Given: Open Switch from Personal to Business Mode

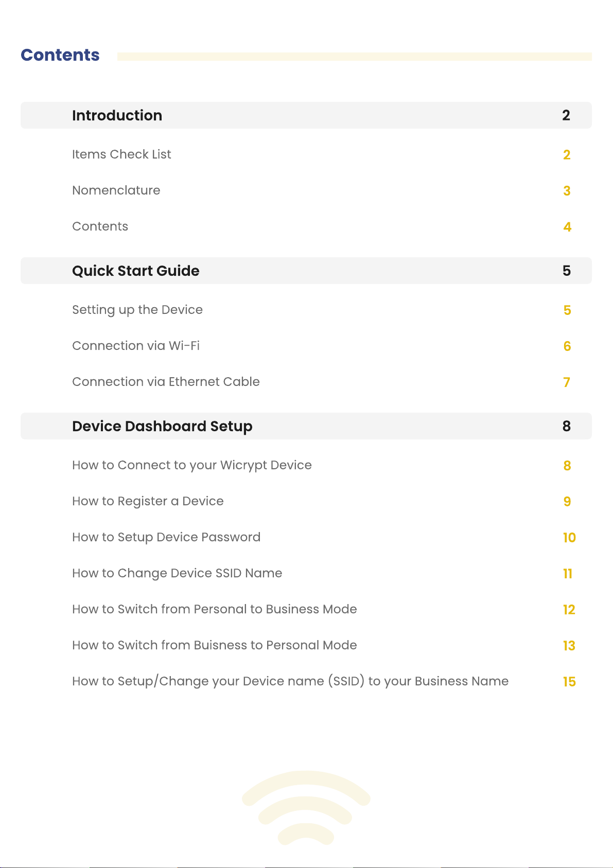Looking at the screenshot, I should (x=215, y=609).
